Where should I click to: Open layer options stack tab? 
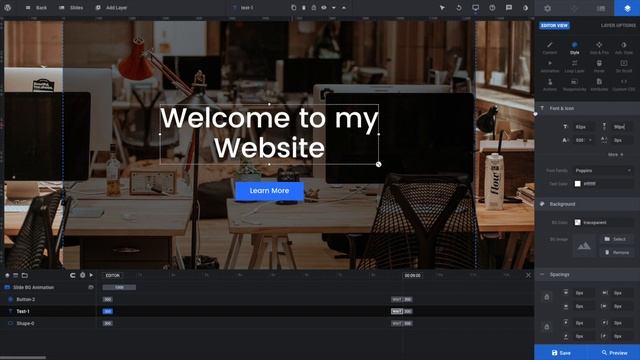click(x=627, y=8)
